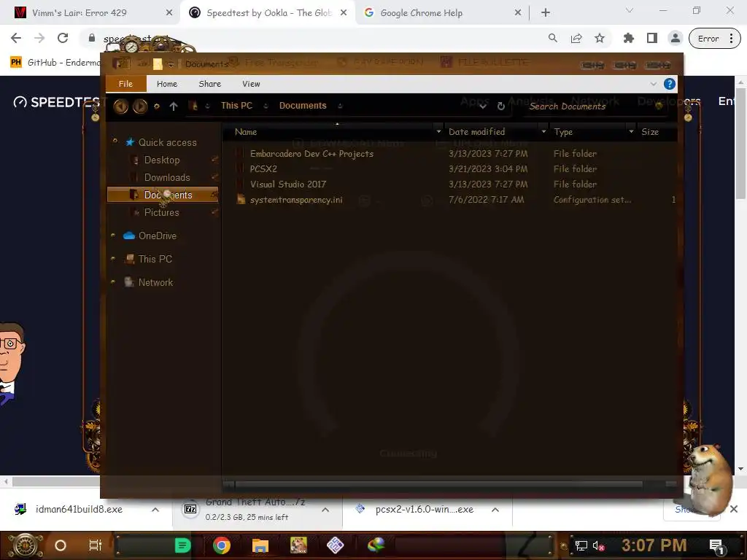Click Documents in the address breadcrumb

(x=303, y=106)
